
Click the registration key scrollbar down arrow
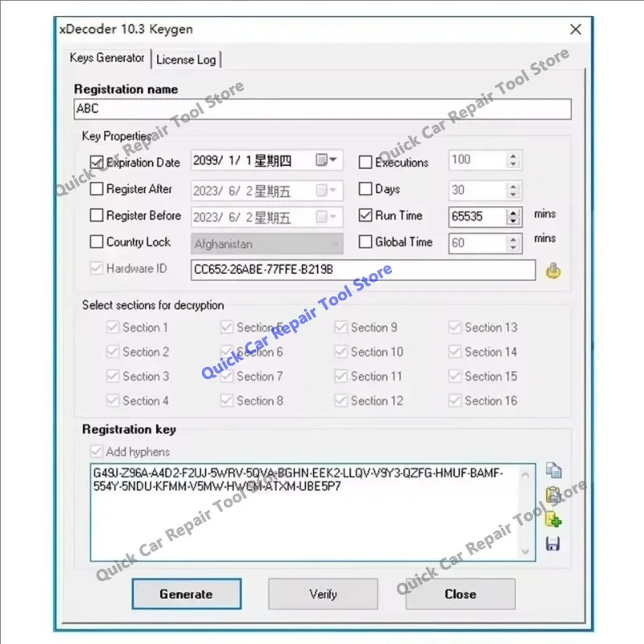(x=526, y=551)
